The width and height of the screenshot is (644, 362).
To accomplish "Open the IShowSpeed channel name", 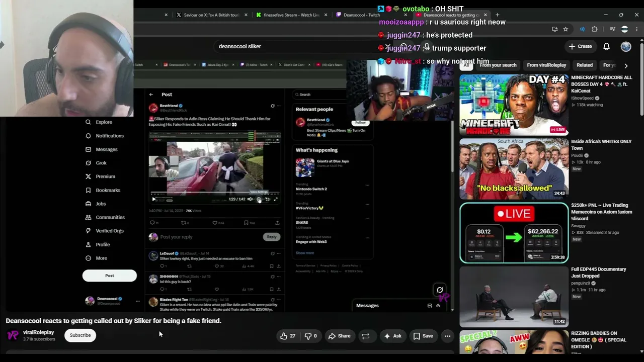I will tap(582, 98).
